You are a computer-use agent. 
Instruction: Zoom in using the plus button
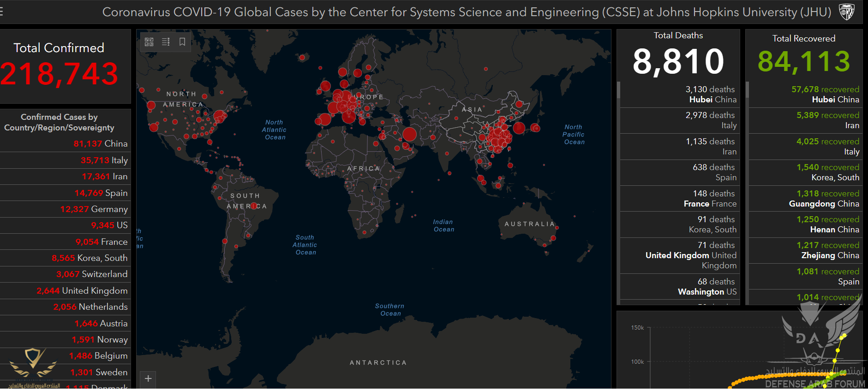click(x=148, y=378)
